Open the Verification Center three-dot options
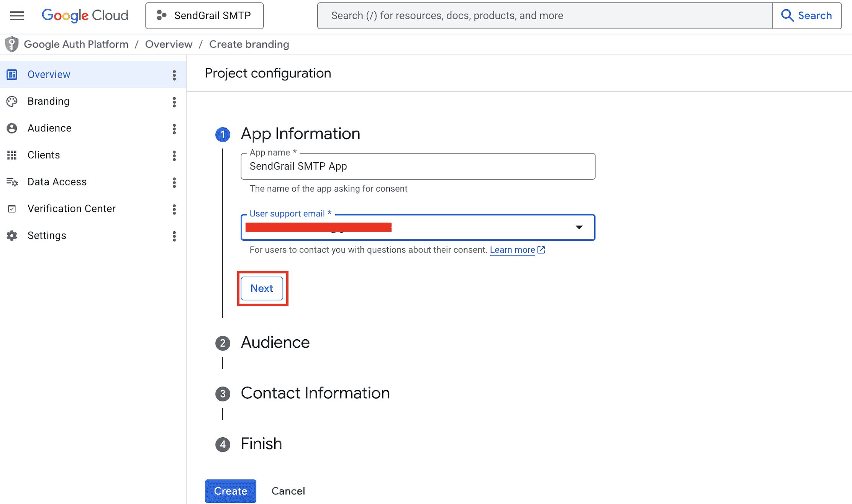The width and height of the screenshot is (852, 504). tap(174, 209)
